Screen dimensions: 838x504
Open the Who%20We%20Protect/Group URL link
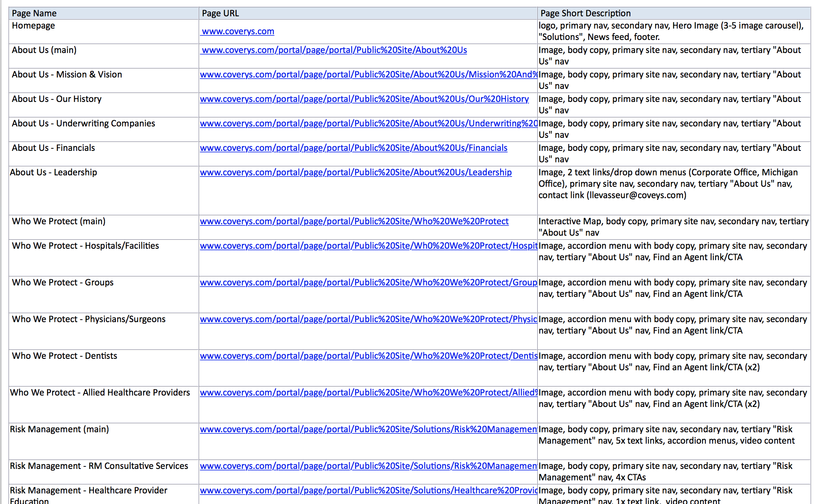[368, 283]
